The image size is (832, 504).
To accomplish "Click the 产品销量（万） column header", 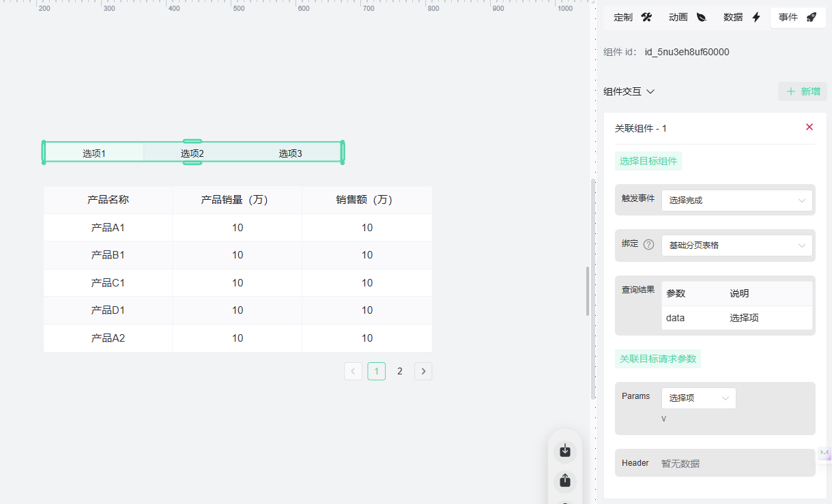I will tap(238, 200).
